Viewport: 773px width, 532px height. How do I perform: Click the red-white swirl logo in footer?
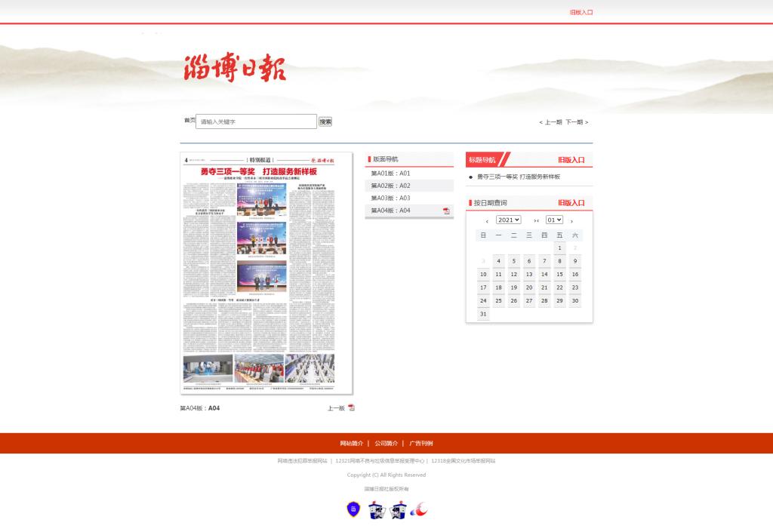[420, 510]
